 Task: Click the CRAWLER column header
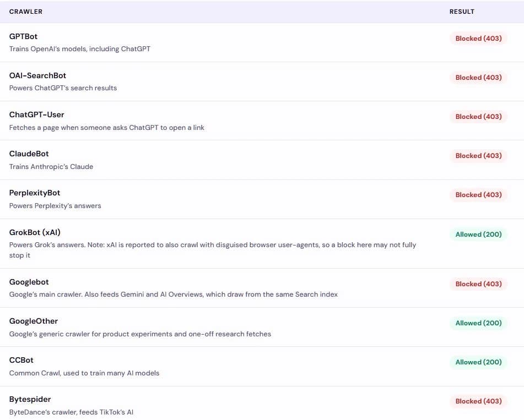(26, 12)
